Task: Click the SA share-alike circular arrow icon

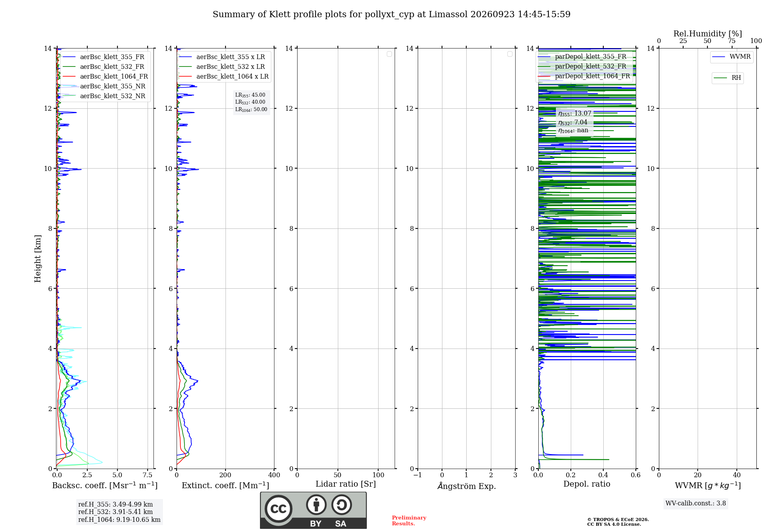Action: (x=341, y=505)
